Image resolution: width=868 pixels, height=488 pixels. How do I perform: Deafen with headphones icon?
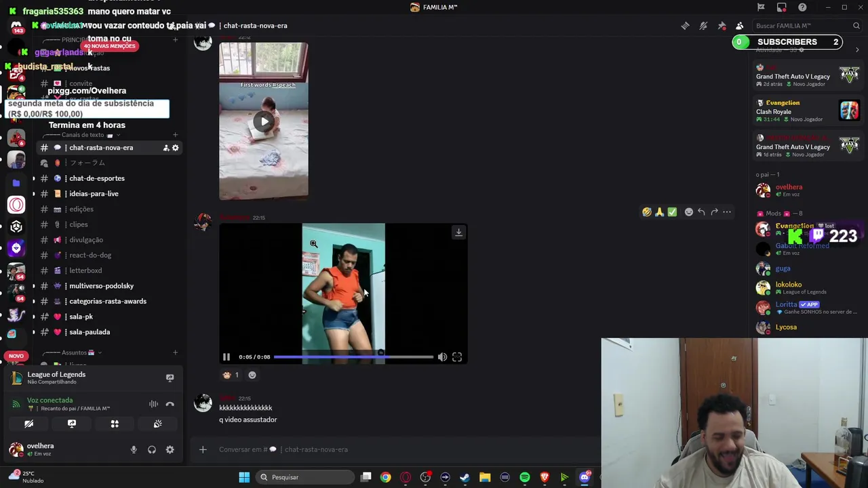point(152,449)
